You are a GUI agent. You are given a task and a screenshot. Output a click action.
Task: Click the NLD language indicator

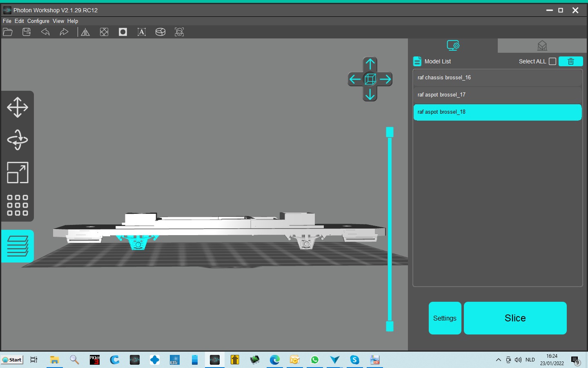530,360
